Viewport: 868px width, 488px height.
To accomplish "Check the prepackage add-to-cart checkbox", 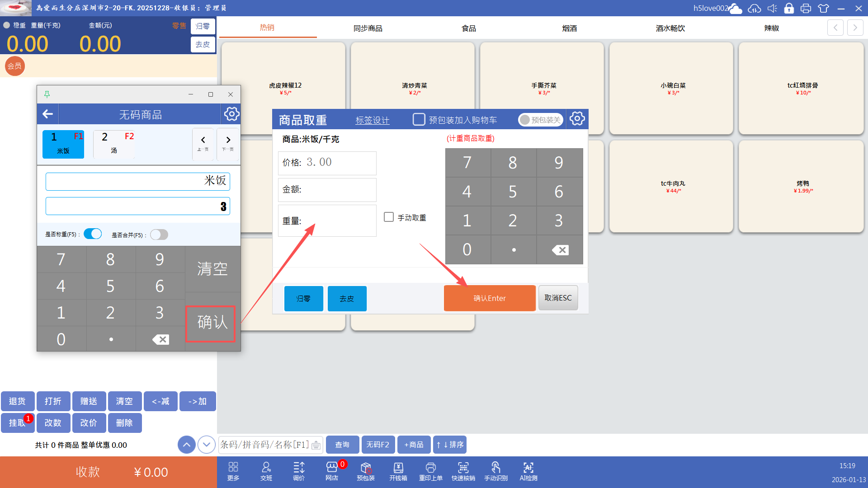I will (x=419, y=119).
